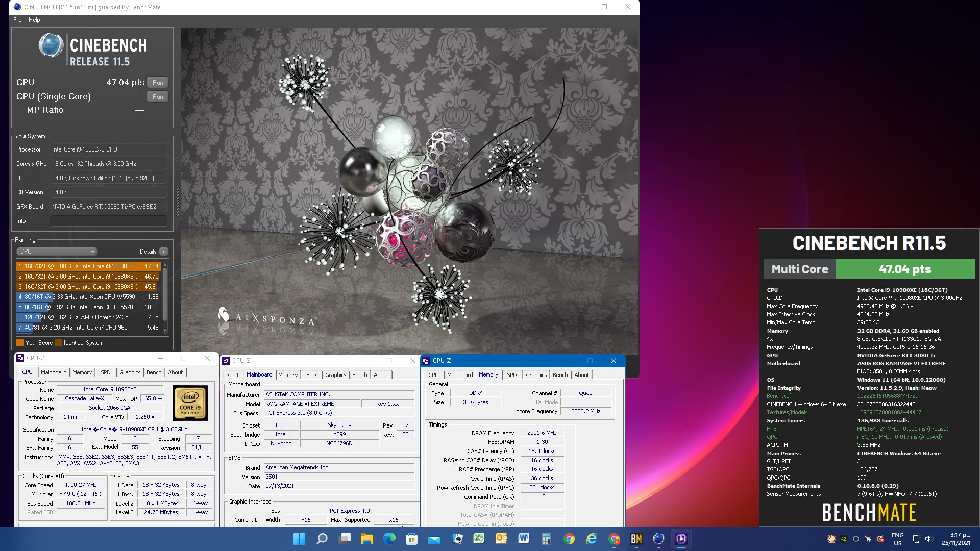Click the panel splitter handle beside Your System
The width and height of the screenshot is (980, 551).
tap(178, 202)
